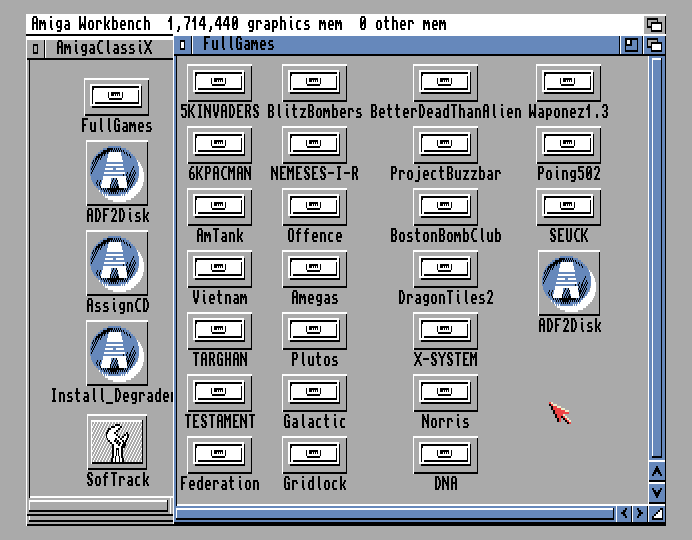692x540 pixels.
Task: Select the Amegas drawer icon
Action: 314,269
